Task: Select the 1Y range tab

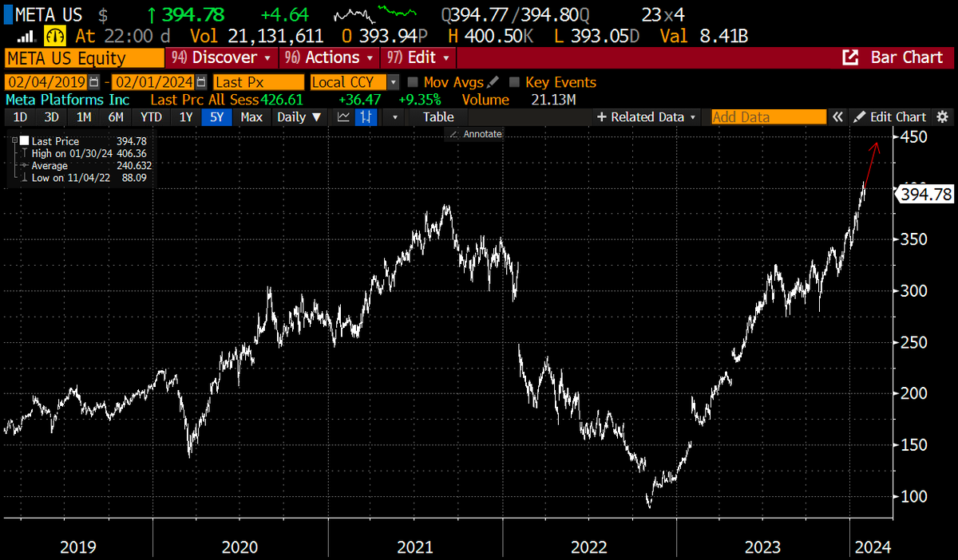Action: 186,116
